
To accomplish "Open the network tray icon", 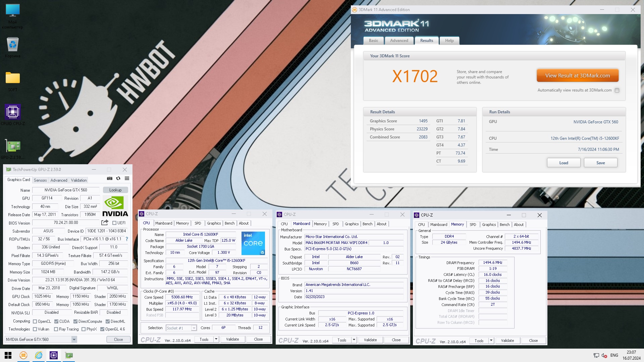I will [596, 355].
